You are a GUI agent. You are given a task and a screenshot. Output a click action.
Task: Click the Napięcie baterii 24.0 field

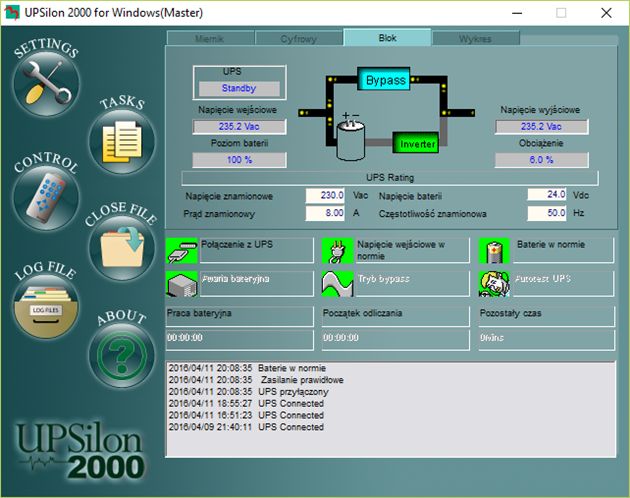pyautogui.click(x=547, y=195)
